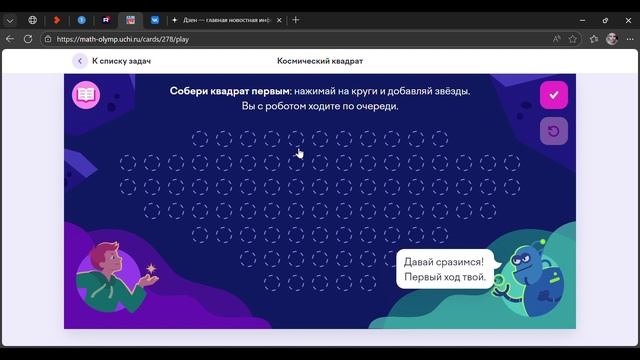Click the Космический квадрат title
Image resolution: width=640 pixels, height=360 pixels.
pyautogui.click(x=320, y=61)
